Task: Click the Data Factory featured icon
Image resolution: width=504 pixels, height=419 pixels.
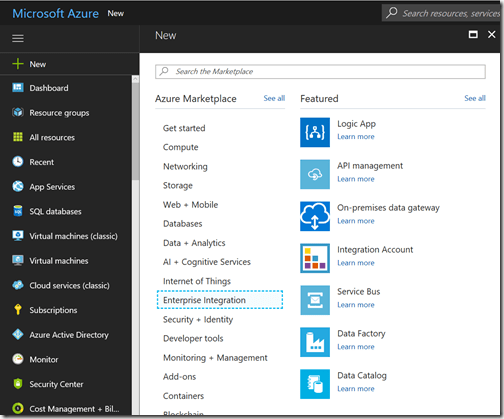Action: (x=315, y=342)
